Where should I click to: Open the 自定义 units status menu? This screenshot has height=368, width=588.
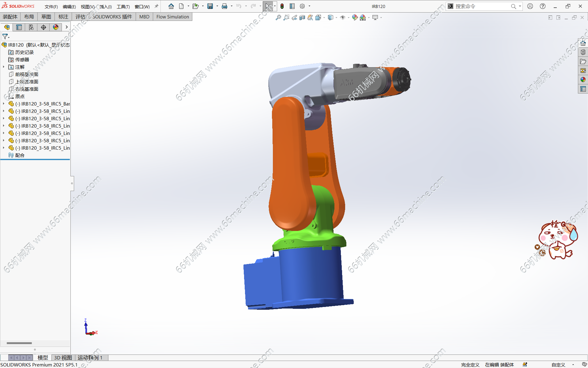(558, 365)
